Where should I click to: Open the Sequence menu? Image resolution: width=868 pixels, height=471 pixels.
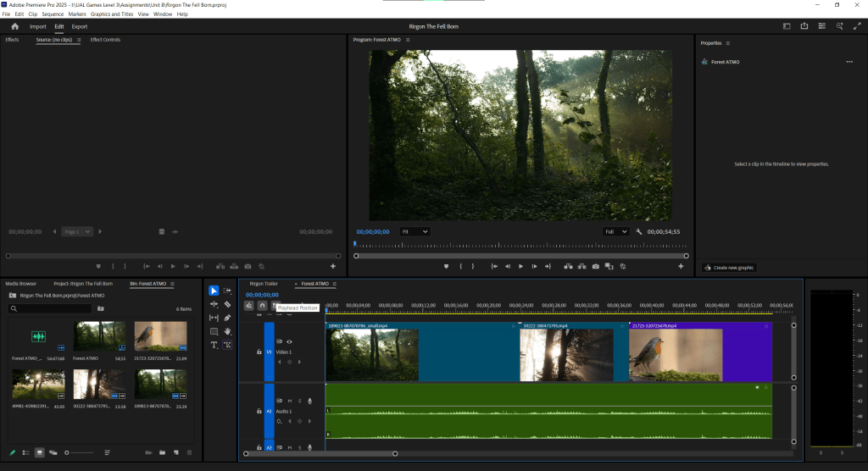click(53, 14)
